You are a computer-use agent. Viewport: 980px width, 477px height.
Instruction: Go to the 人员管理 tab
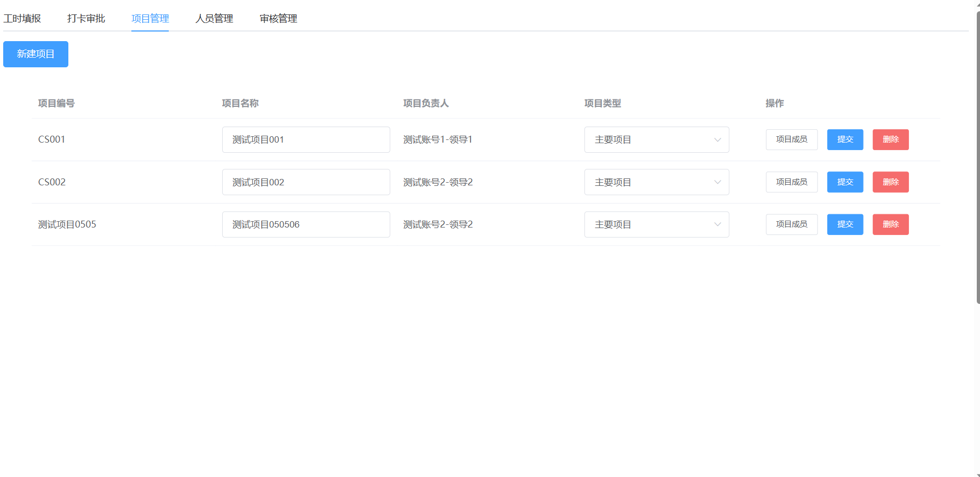[214, 19]
